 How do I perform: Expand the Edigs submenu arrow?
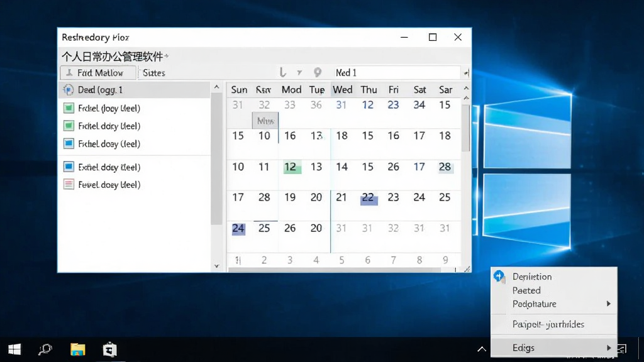609,348
